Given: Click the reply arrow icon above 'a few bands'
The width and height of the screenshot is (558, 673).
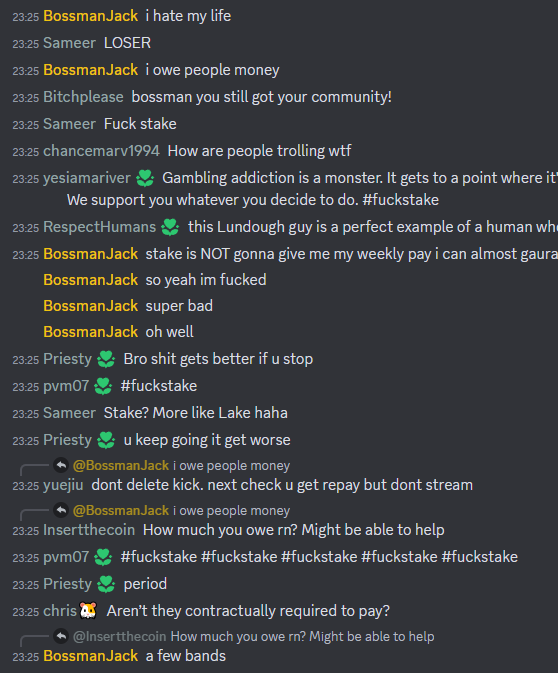Looking at the screenshot, I should point(61,636).
